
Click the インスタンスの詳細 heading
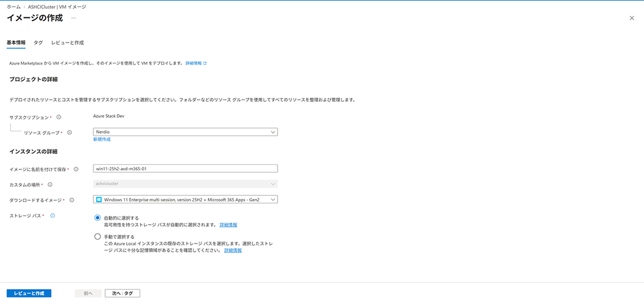pyautogui.click(x=33, y=151)
